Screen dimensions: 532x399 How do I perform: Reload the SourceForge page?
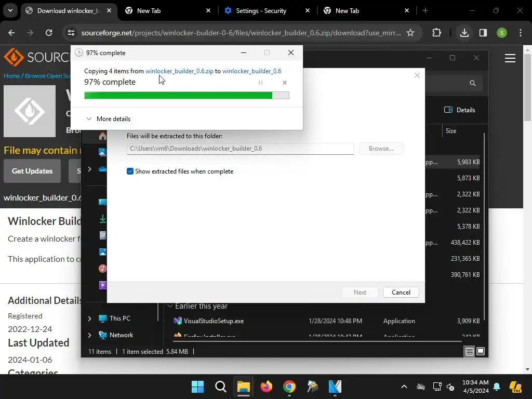[x=49, y=33]
